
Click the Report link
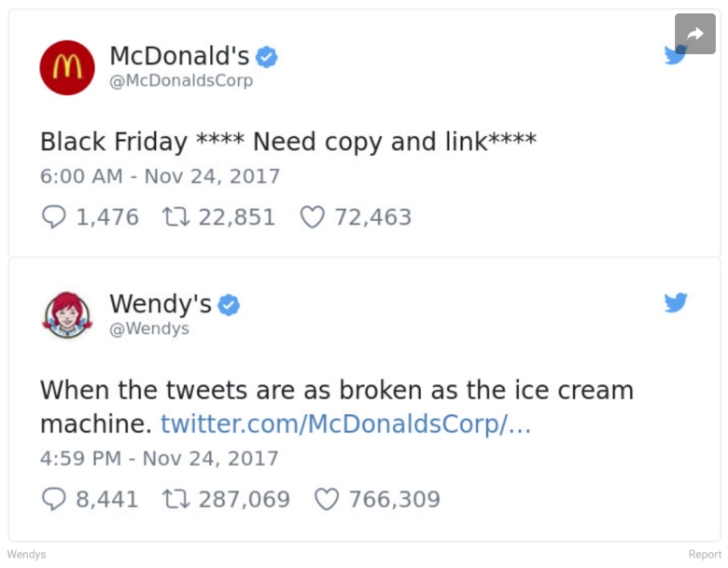[x=705, y=554]
